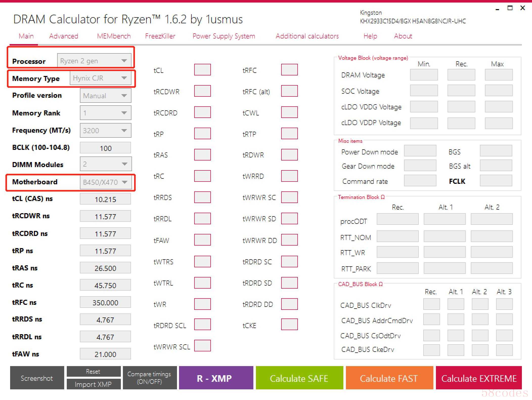Click the tCL (CAS) ns field
Image resolution: width=532 pixels, height=400 pixels.
coord(105,199)
